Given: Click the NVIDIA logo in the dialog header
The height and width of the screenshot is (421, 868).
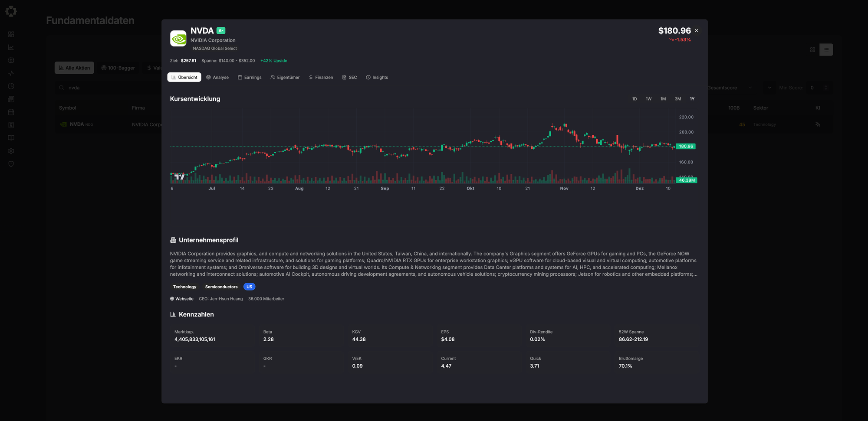Looking at the screenshot, I should 178,39.
